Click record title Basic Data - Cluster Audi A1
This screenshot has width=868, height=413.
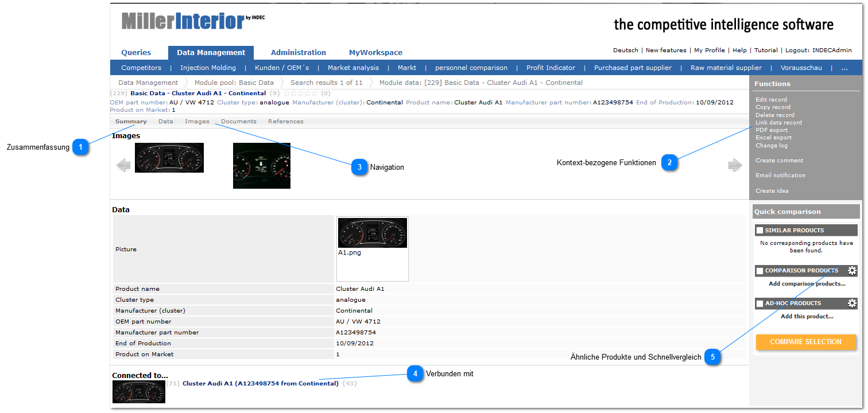198,93
